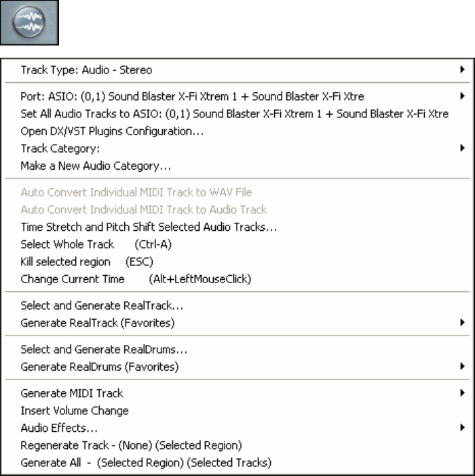This screenshot has height=476, width=475.
Task: Select Change Current Time item
Action: click(136, 278)
